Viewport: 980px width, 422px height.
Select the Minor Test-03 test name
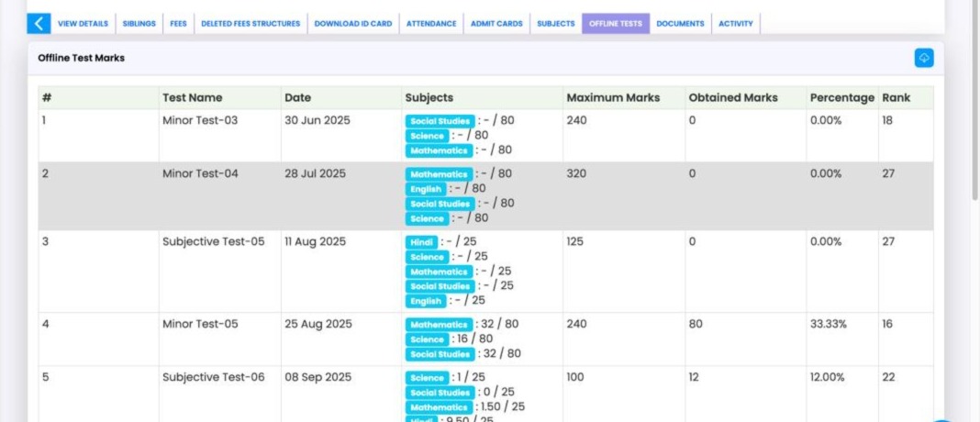pyautogui.click(x=200, y=121)
